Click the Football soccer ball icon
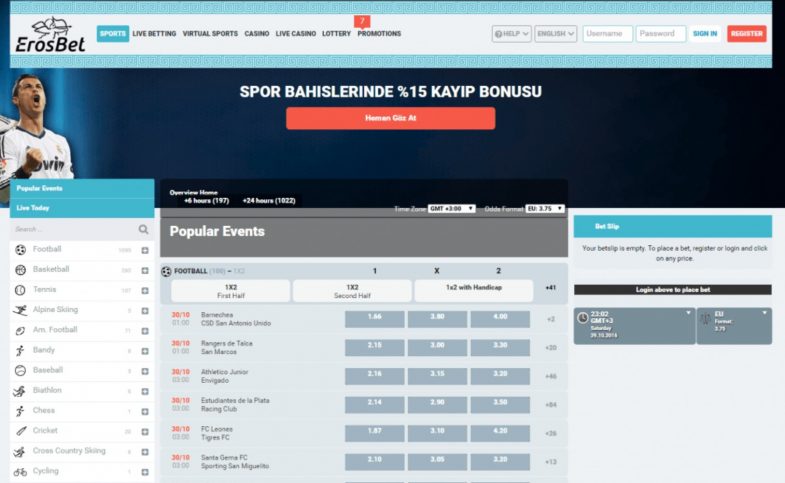Viewport: 785px width, 483px height. [x=20, y=249]
